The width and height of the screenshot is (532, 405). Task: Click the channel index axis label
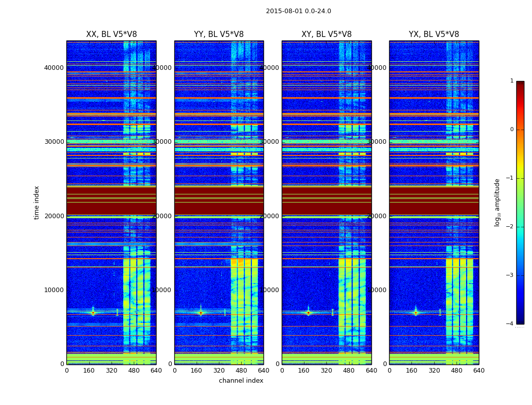[x=241, y=381]
